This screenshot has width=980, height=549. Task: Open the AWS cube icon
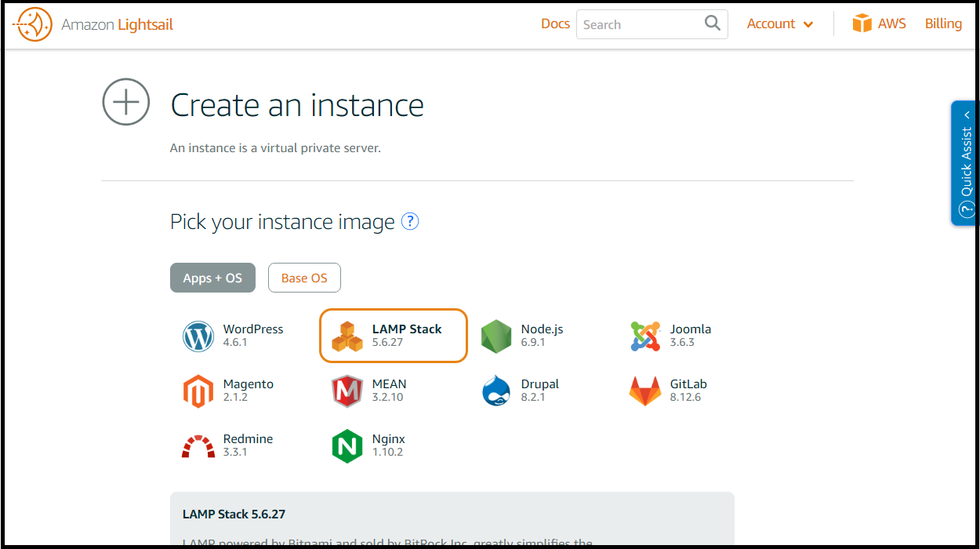point(862,24)
